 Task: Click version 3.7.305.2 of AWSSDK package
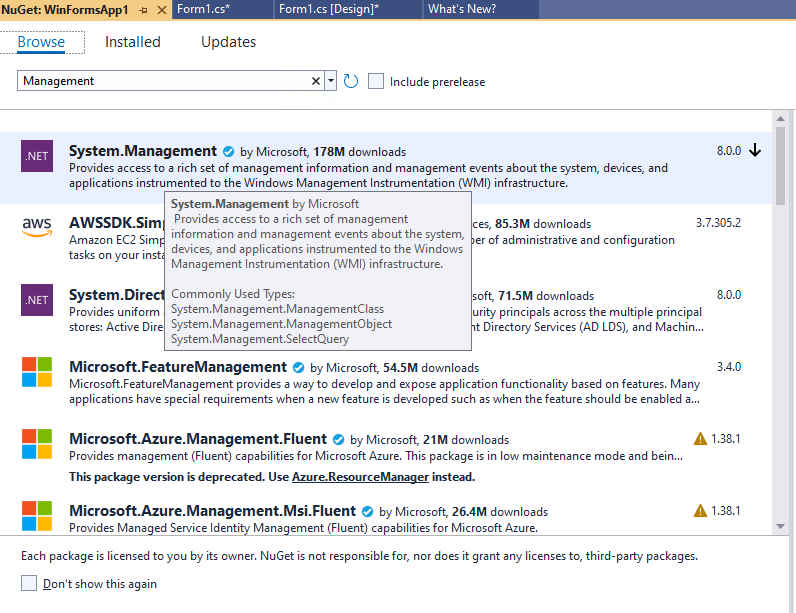(718, 223)
